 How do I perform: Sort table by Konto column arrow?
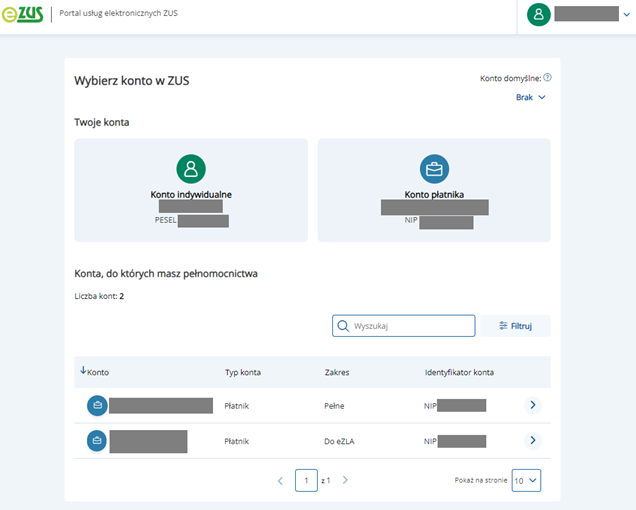83,370
